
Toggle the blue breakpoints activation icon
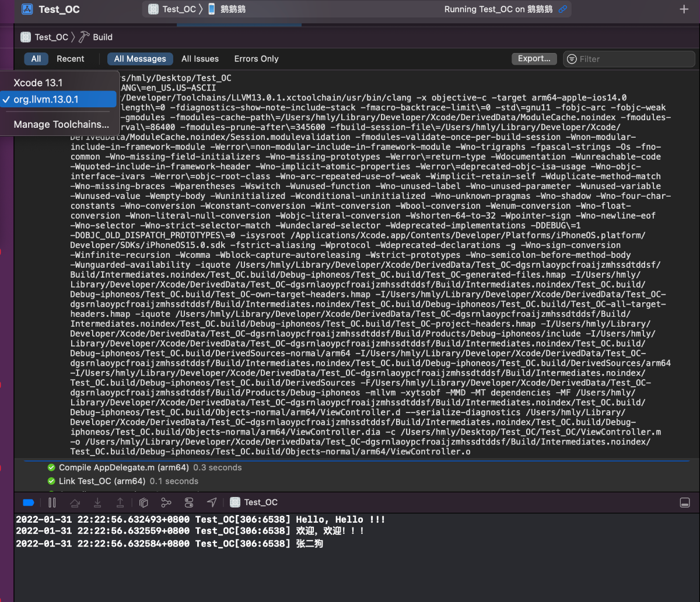click(x=28, y=502)
